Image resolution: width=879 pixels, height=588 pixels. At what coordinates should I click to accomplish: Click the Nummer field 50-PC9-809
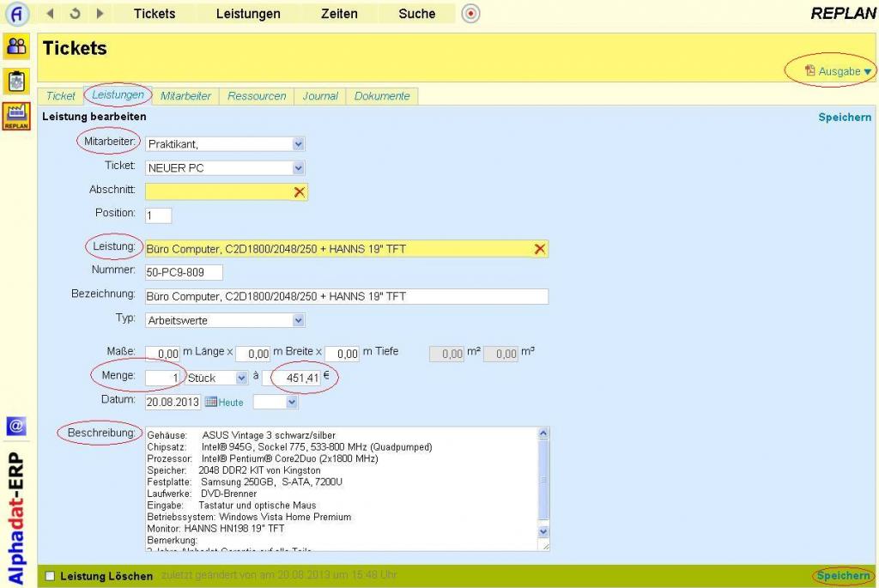click(184, 272)
